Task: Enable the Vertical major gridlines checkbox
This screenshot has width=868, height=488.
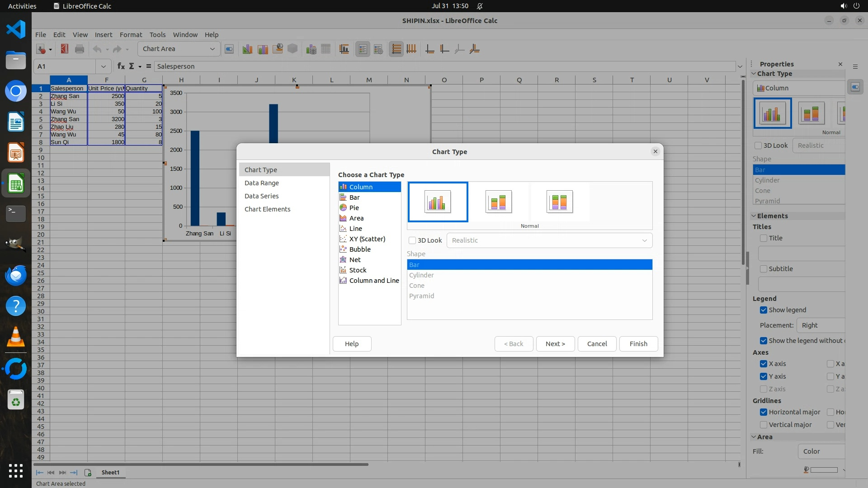Action: [764, 425]
